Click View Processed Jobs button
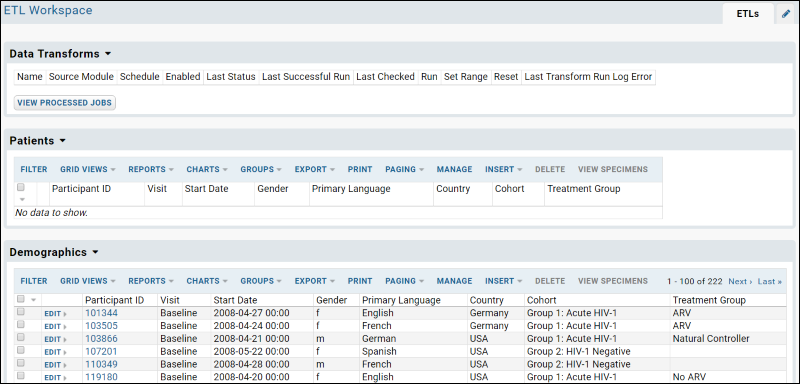Viewport: 800px width, 384px height. tap(65, 103)
